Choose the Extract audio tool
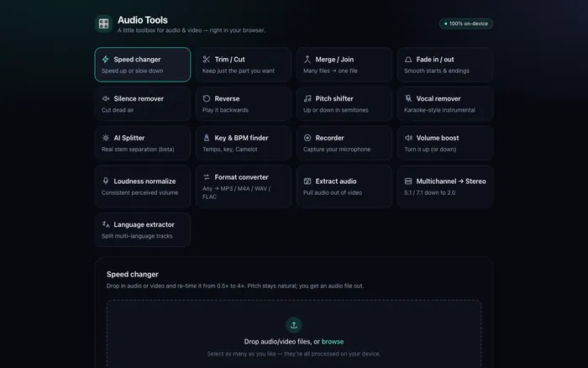Screen dimensions: 588x368 click(x=344, y=187)
